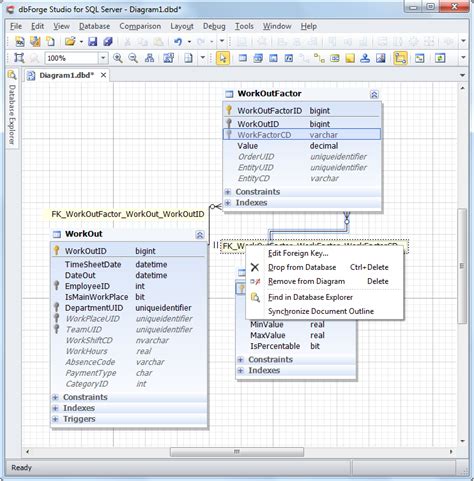Toggle the highlighted relation routing mode icon
Screen dimensions: 474x481
pyautogui.click(x=400, y=58)
